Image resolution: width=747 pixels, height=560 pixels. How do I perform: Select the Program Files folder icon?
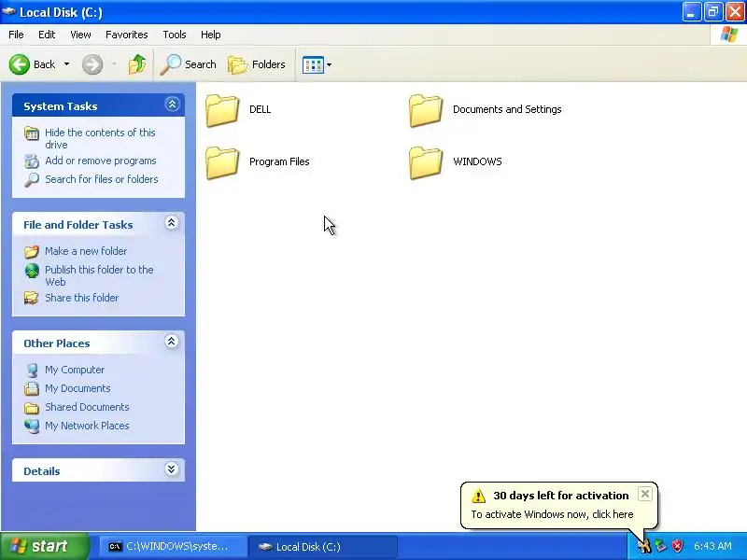pos(222,162)
